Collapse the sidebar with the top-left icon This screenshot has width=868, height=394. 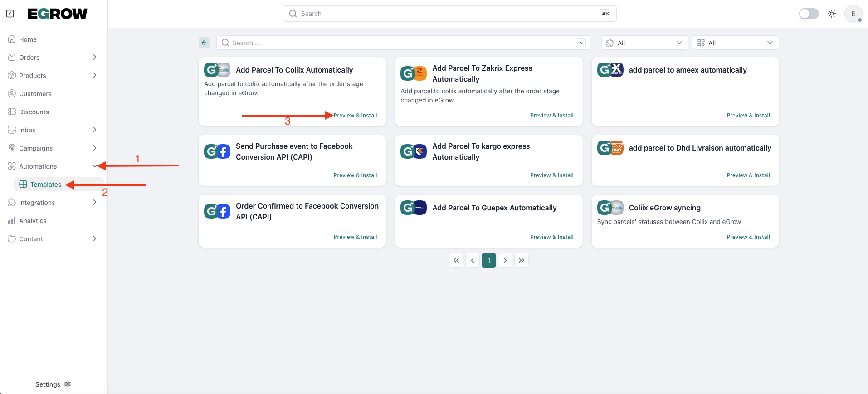[10, 14]
